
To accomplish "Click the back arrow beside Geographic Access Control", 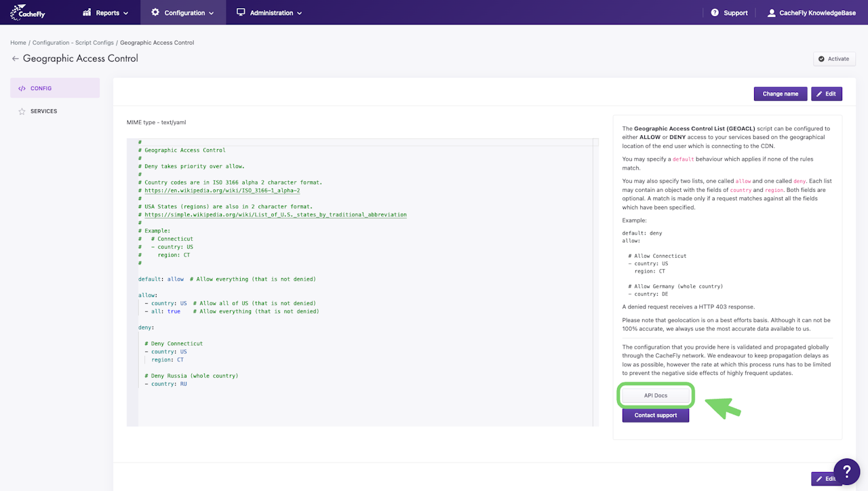I will [x=15, y=59].
